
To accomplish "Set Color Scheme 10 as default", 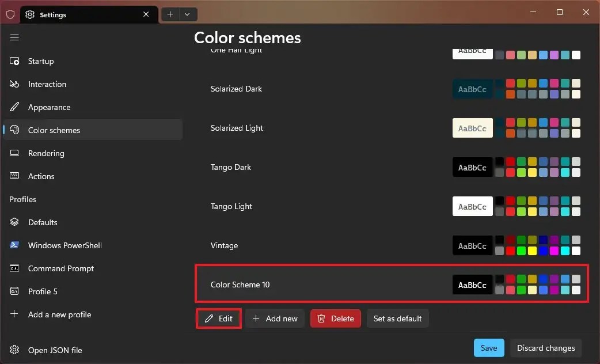I will [x=397, y=318].
